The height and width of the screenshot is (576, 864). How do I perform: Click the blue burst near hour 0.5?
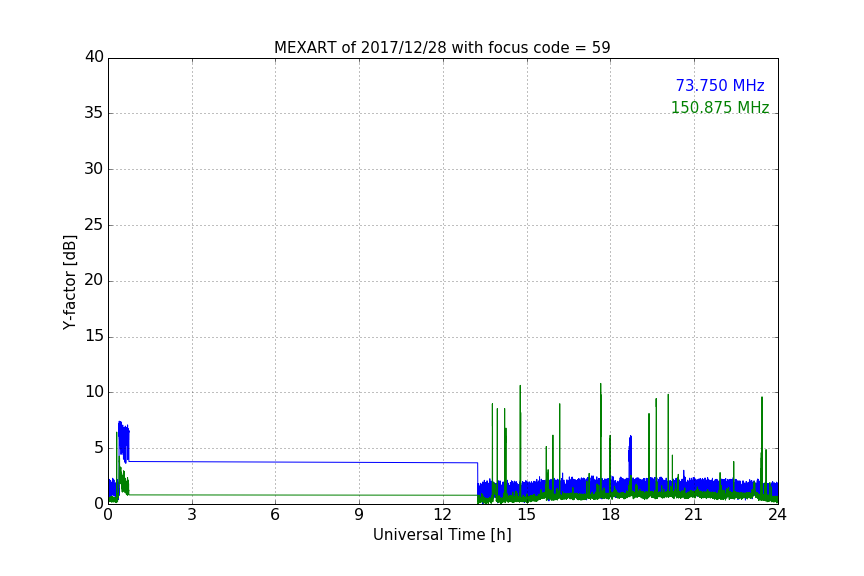(x=123, y=442)
